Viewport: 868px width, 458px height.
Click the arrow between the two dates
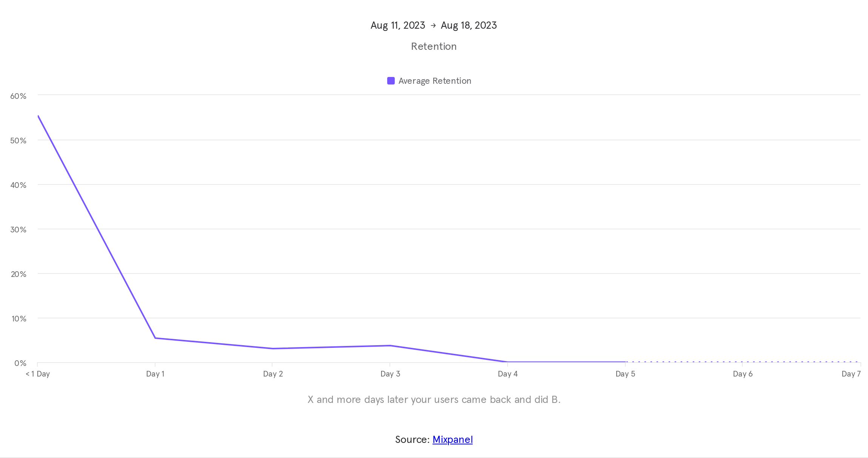point(433,25)
